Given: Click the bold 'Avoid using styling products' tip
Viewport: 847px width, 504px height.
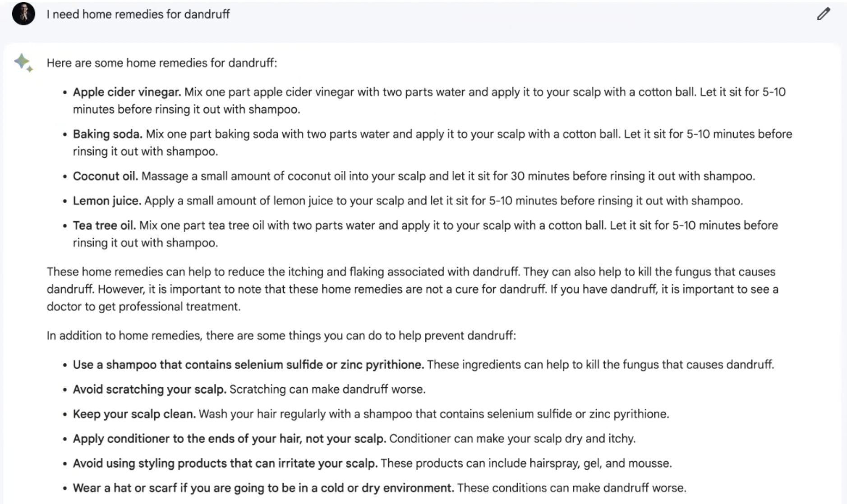Looking at the screenshot, I should (225, 463).
